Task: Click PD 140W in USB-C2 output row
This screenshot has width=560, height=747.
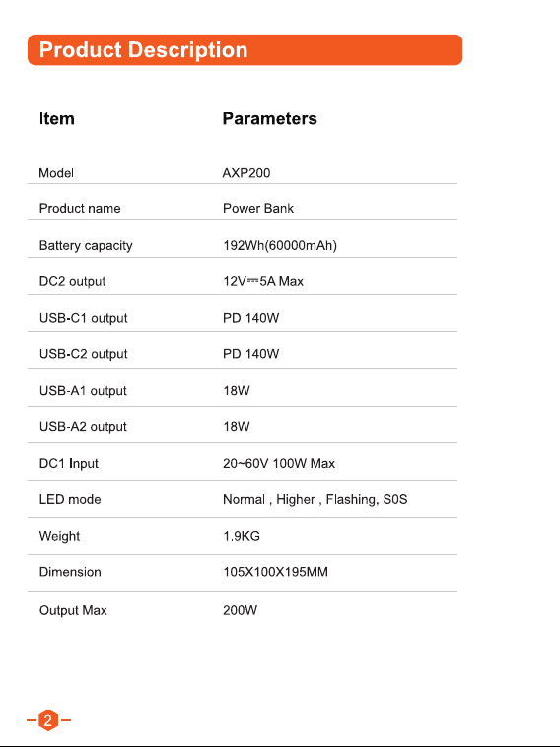Action: coord(250,354)
